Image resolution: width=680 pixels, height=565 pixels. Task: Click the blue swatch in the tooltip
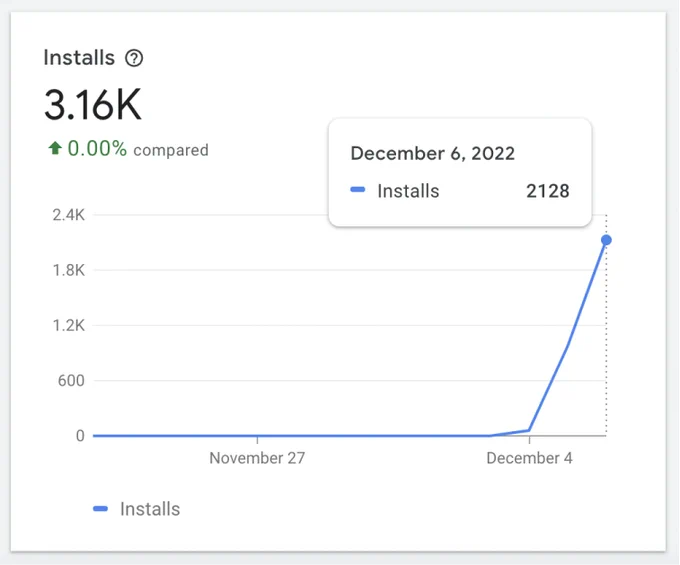(x=358, y=189)
